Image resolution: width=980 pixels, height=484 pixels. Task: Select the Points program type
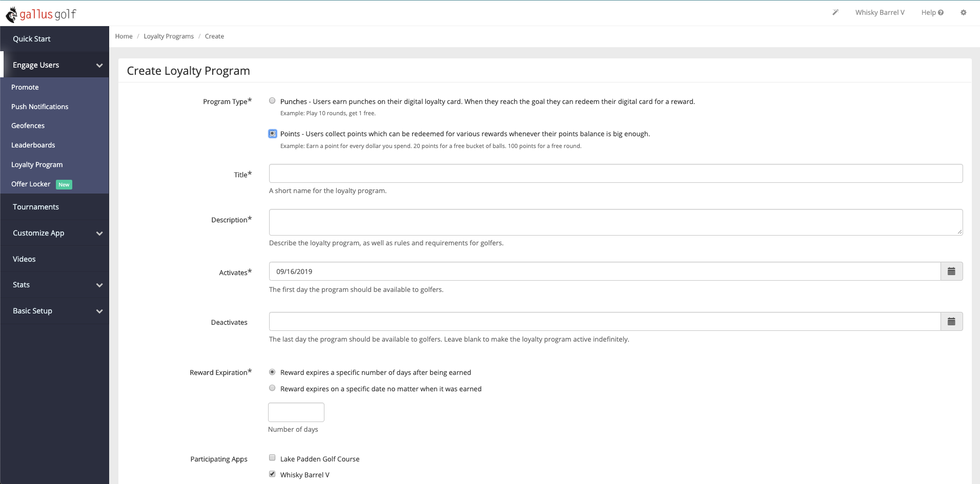(x=272, y=134)
